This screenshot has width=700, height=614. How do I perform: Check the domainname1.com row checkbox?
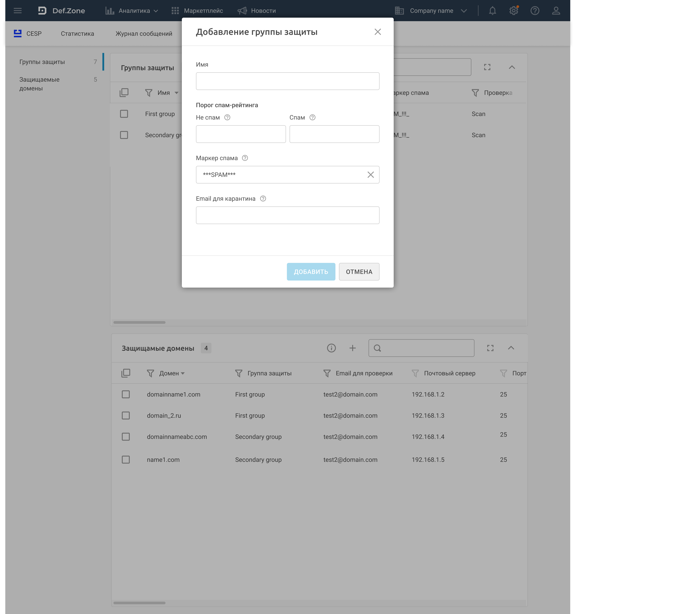(126, 394)
